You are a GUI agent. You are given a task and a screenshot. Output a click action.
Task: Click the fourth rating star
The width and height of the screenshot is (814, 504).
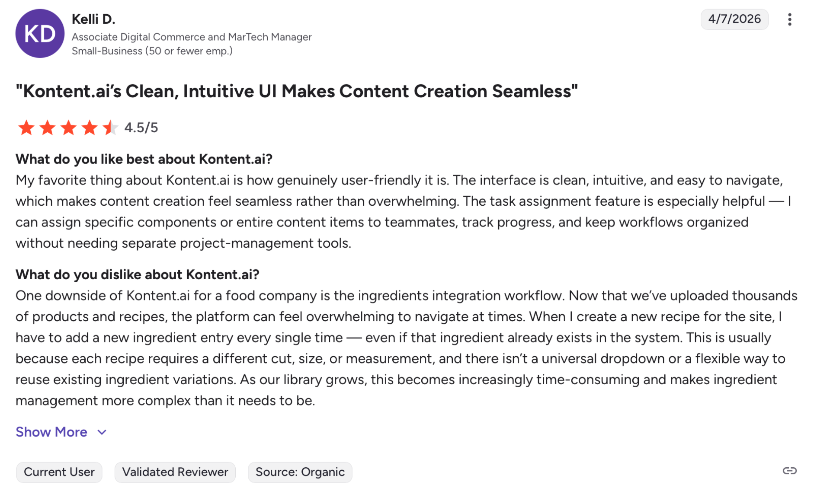(90, 128)
